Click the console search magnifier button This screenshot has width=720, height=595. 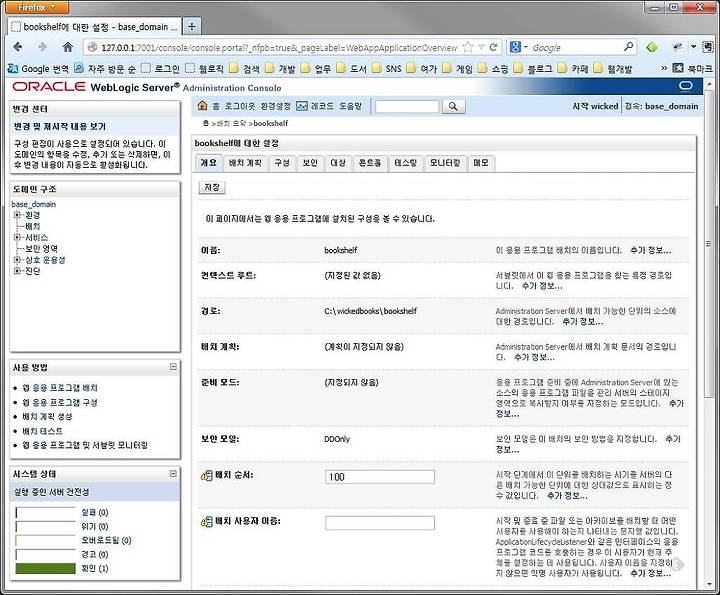453,107
